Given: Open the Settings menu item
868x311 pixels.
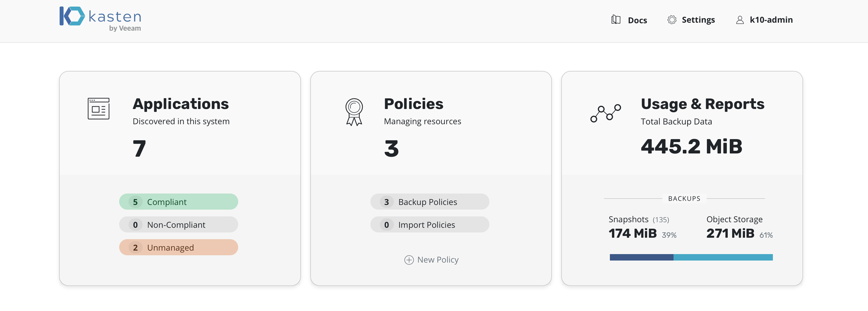Looking at the screenshot, I should tap(698, 20).
